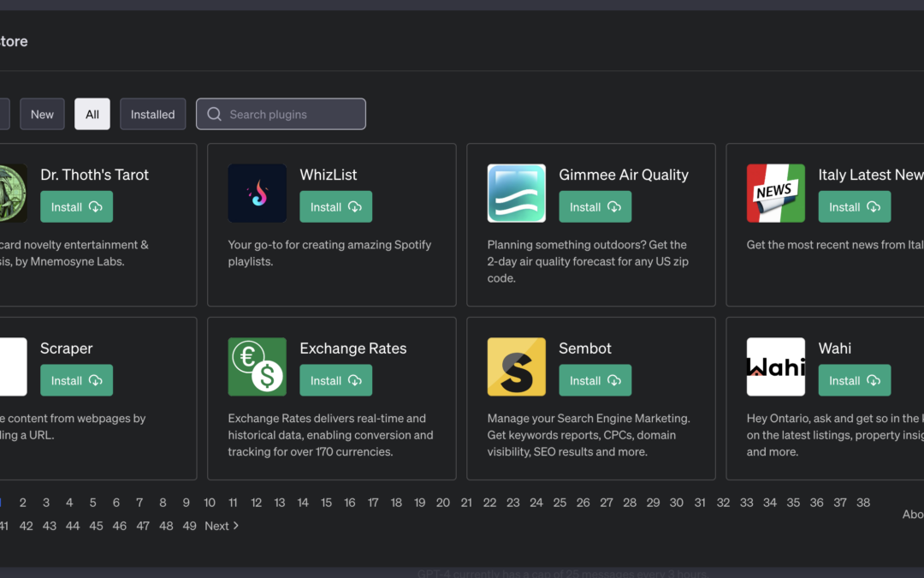
Task: Jump to page 25
Action: (x=560, y=503)
